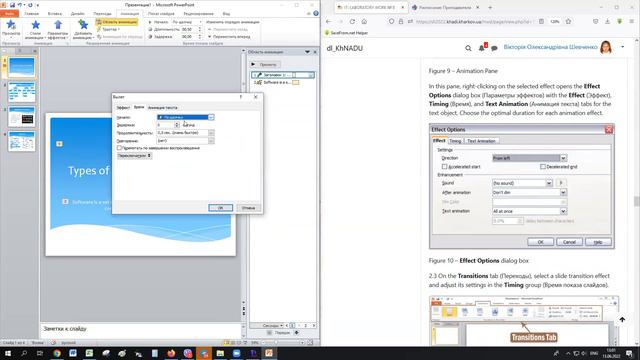Open dropdown arrow on the Заголовок animation entry

[311, 75]
